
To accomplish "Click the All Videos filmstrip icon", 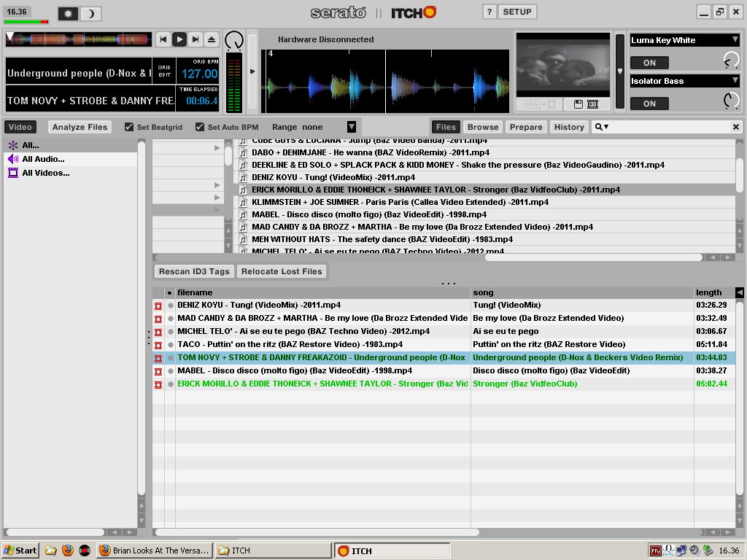I will [13, 173].
